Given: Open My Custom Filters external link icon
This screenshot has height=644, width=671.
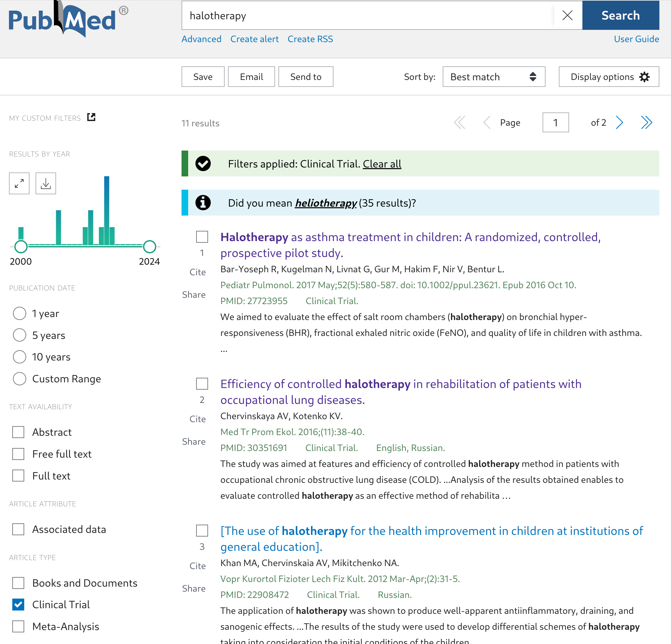Looking at the screenshot, I should [91, 117].
